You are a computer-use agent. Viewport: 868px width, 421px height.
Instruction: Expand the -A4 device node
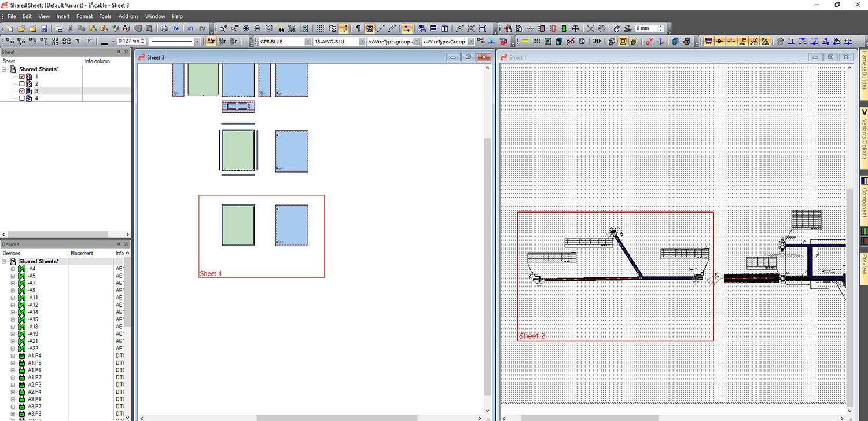13,268
